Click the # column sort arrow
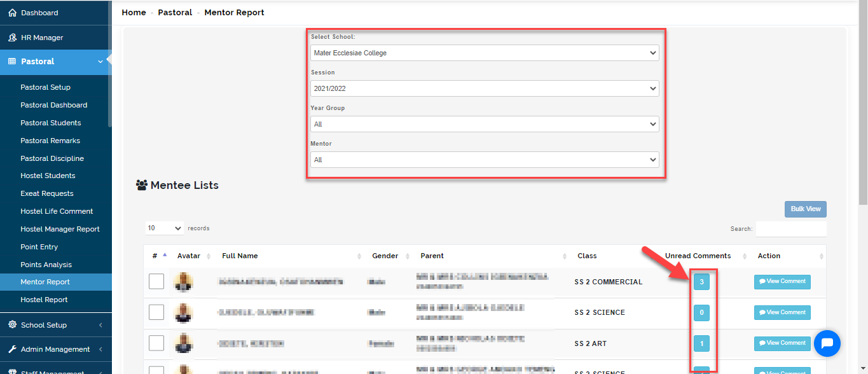The height and width of the screenshot is (374, 868). 165,255
